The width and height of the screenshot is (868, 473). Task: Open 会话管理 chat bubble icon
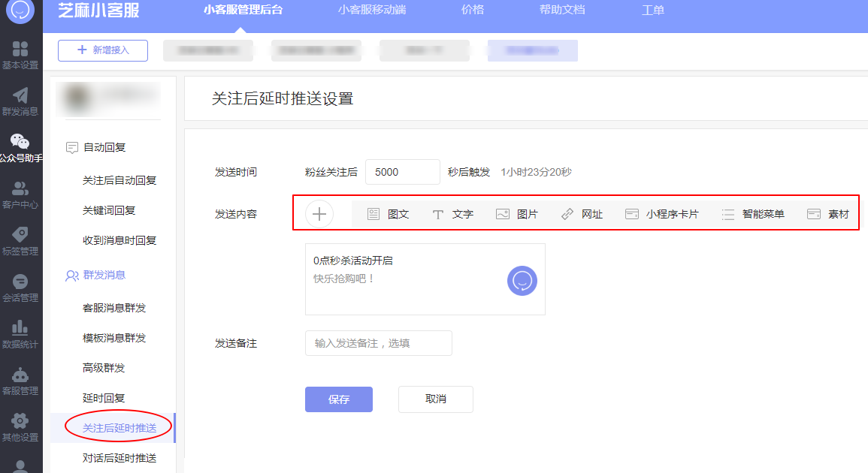coord(20,281)
